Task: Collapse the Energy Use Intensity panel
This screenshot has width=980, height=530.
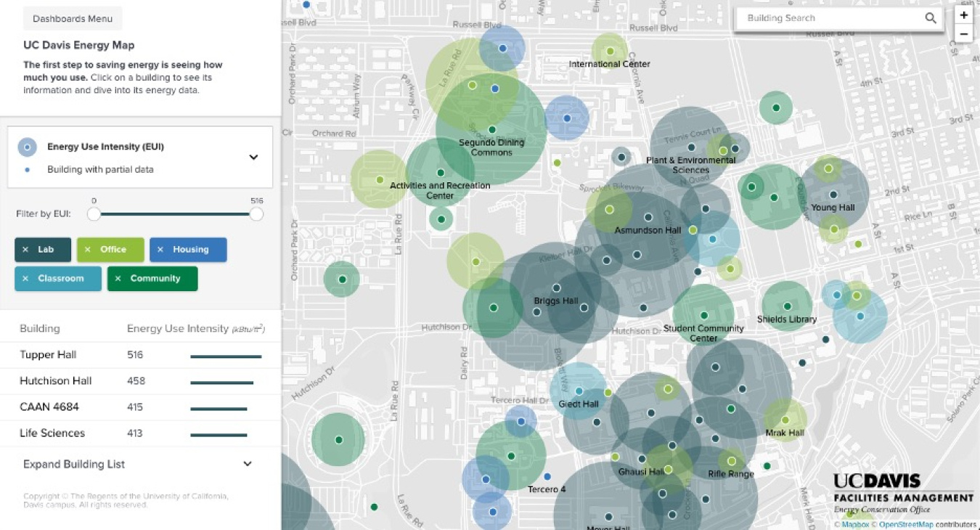Action: [x=253, y=157]
